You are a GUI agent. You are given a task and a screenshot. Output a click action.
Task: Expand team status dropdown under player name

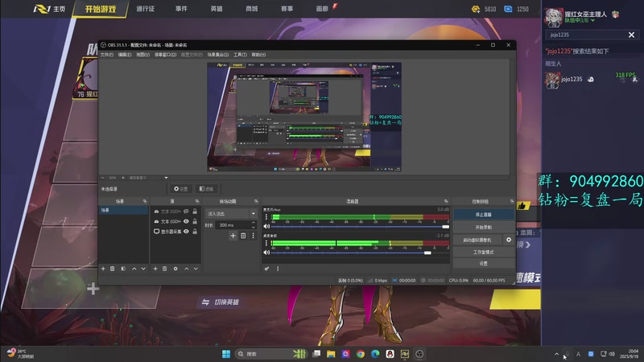point(592,20)
